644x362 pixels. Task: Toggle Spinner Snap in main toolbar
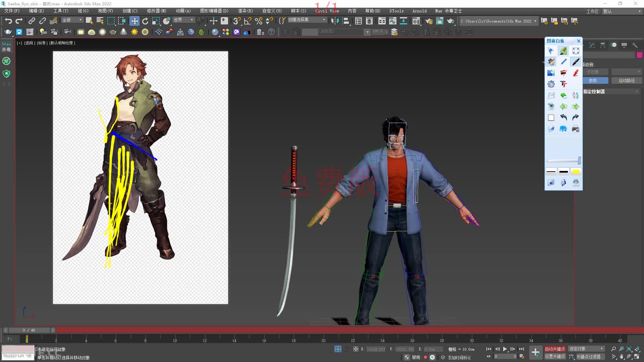pyautogui.click(x=269, y=21)
